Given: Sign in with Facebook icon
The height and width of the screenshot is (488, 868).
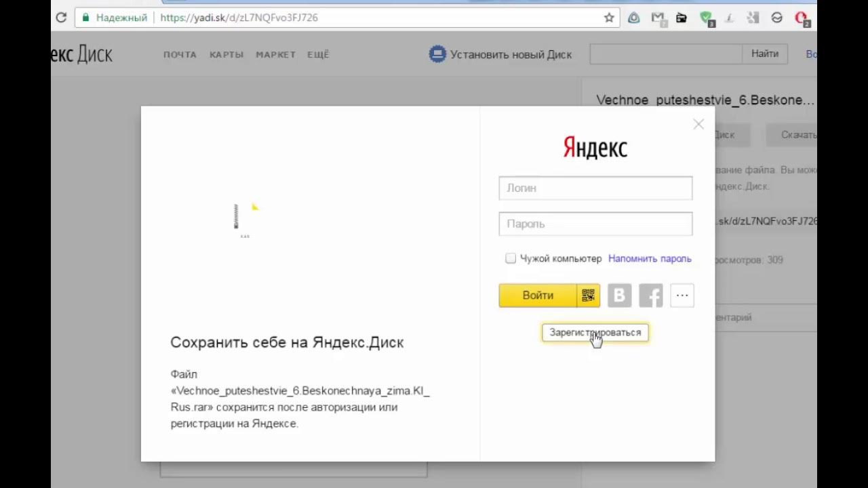Looking at the screenshot, I should click(651, 296).
